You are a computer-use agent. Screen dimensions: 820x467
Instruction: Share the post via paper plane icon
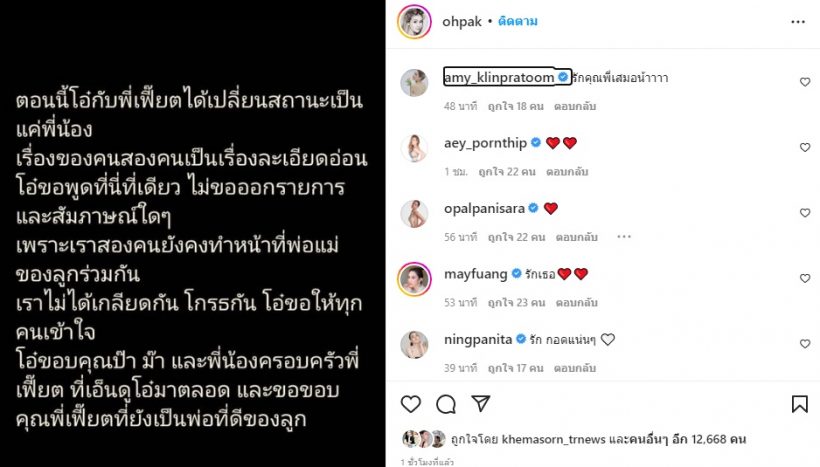tap(481, 403)
